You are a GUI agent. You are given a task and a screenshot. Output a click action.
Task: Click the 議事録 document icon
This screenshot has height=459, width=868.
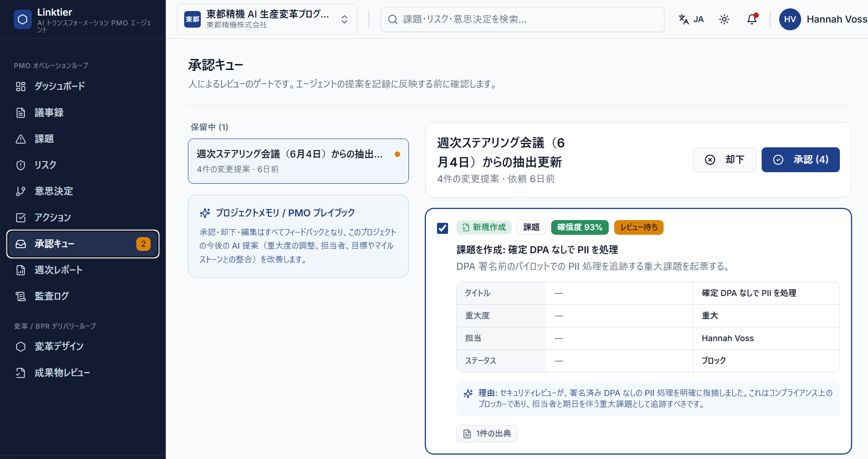click(21, 113)
